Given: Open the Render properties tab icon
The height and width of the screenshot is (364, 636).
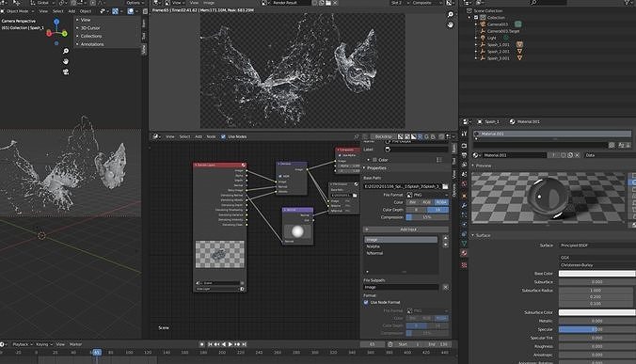Looking at the screenshot, I should (x=465, y=146).
